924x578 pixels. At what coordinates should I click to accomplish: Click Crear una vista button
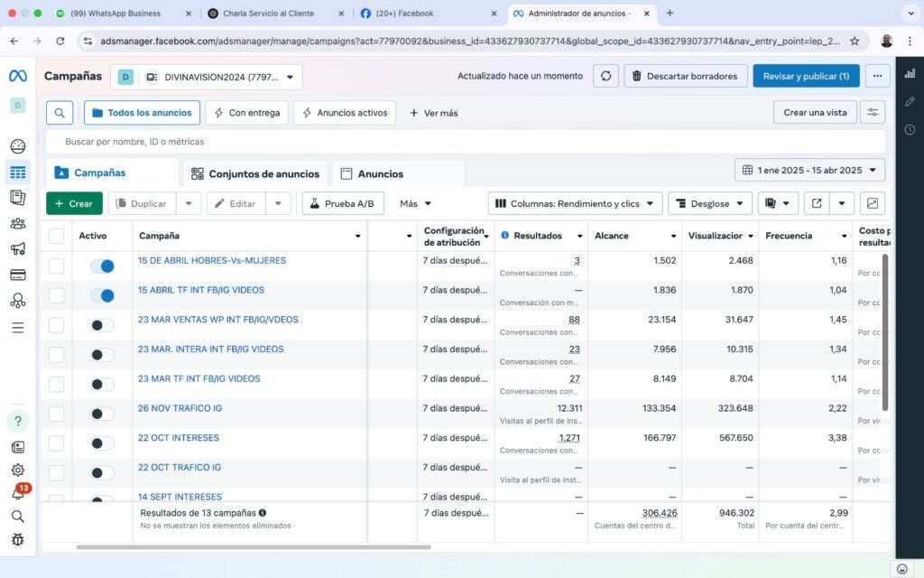pos(815,112)
